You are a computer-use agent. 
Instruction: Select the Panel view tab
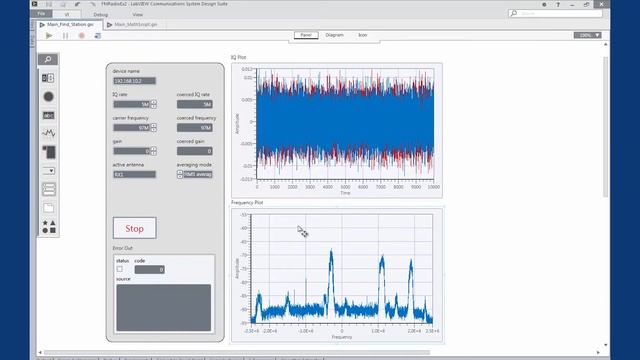click(306, 35)
